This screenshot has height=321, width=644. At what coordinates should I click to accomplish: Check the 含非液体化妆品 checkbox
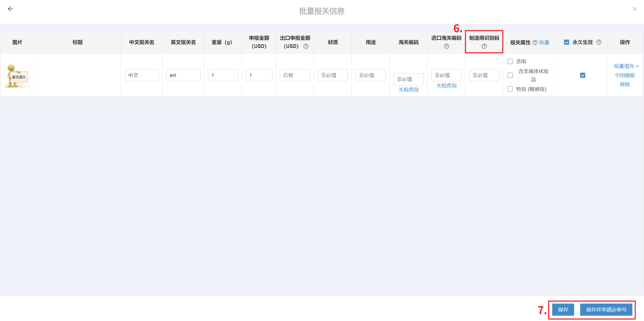510,75
